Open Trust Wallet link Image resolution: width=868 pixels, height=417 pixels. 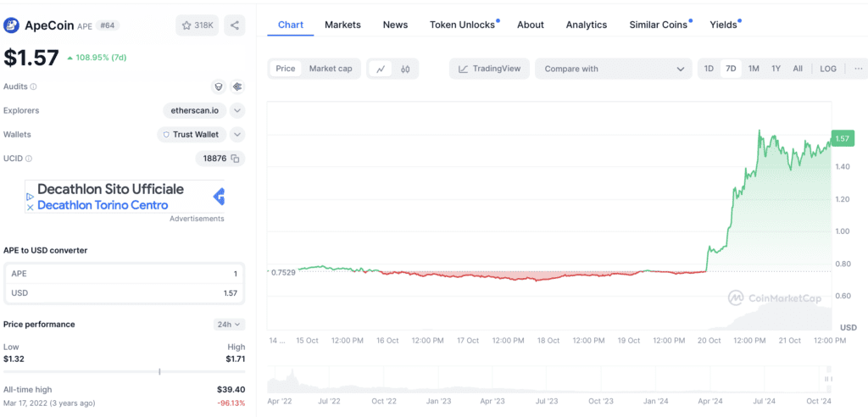tap(192, 135)
